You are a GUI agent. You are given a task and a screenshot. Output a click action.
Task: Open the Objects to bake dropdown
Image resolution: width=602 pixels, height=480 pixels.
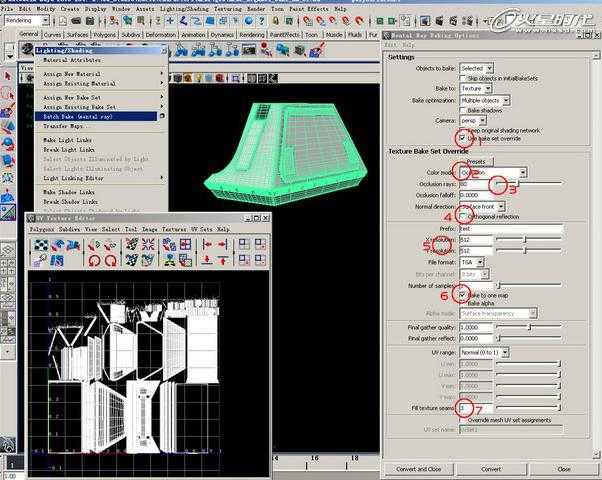pyautogui.click(x=476, y=68)
